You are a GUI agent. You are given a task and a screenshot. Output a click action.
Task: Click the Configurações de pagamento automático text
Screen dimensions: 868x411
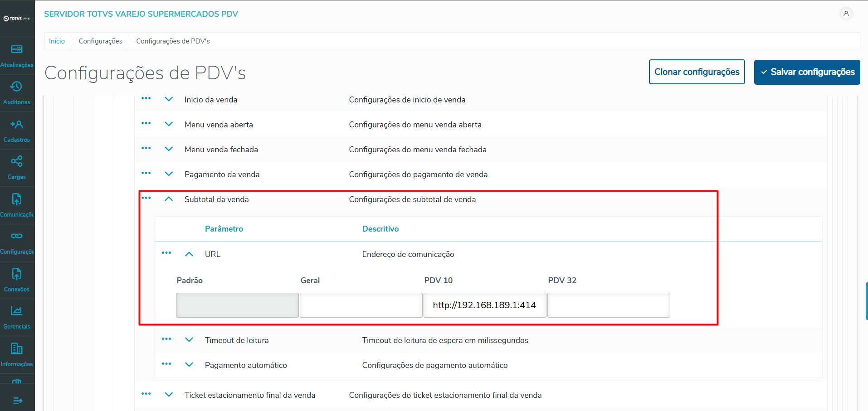435,365
